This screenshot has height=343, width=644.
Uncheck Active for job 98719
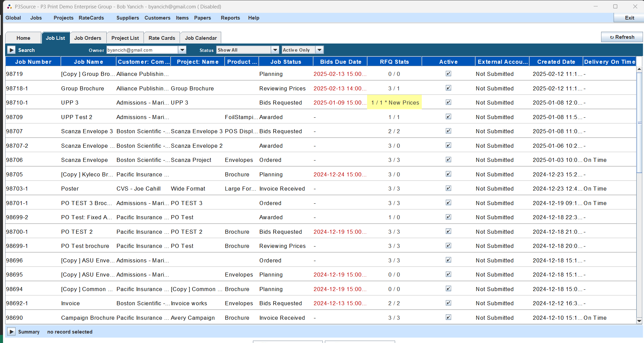448,73
